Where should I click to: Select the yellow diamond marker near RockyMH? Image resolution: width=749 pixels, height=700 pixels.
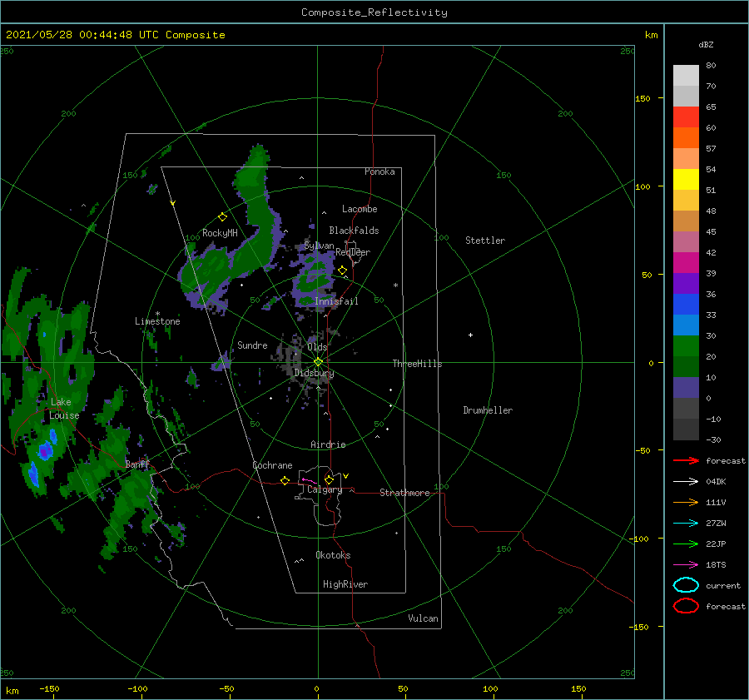[222, 217]
